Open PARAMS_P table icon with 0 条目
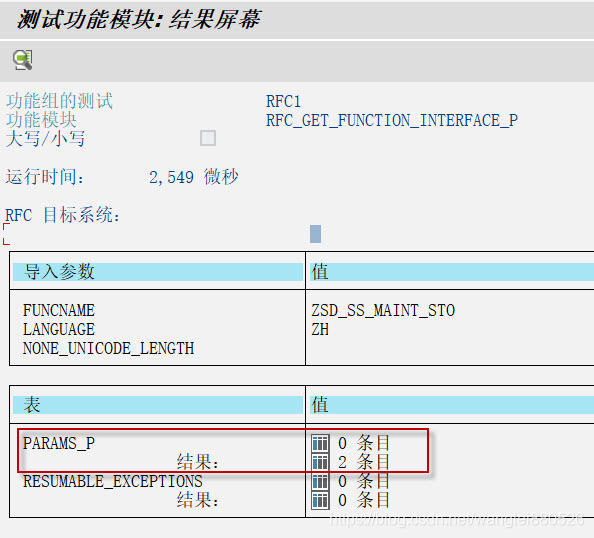 tap(320, 443)
